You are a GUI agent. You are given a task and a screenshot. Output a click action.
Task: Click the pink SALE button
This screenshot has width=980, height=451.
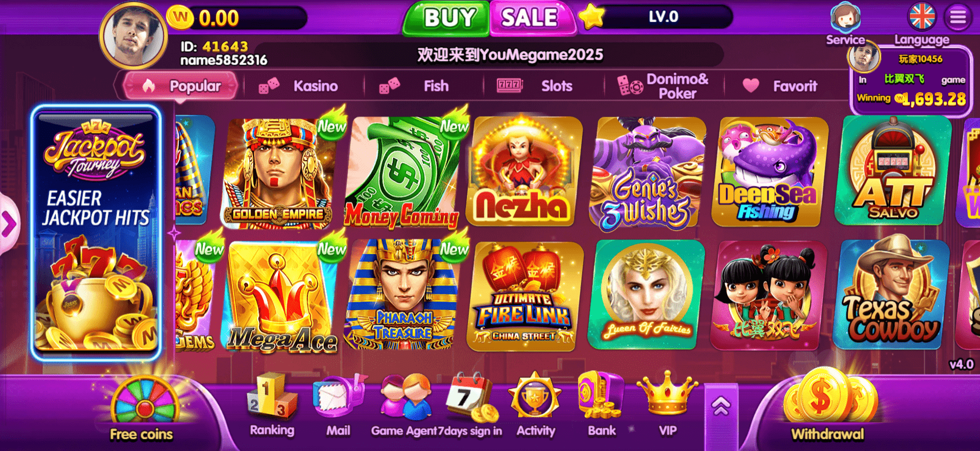(x=532, y=18)
